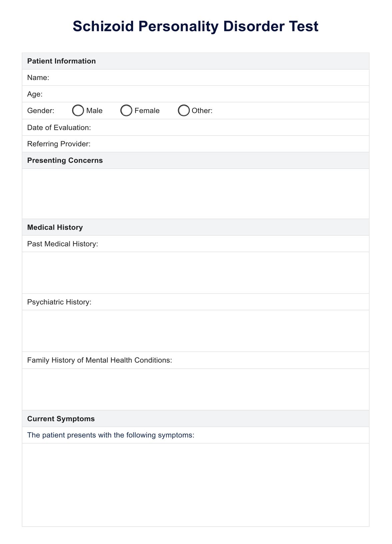Click the Age input field
Viewport: 392px width, 544px height.
[x=207, y=94]
